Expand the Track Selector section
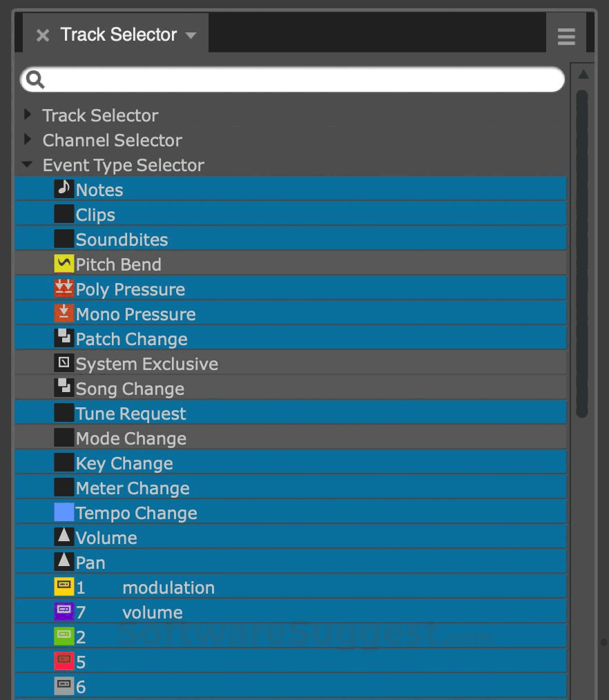This screenshot has height=700, width=609. pyautogui.click(x=28, y=115)
